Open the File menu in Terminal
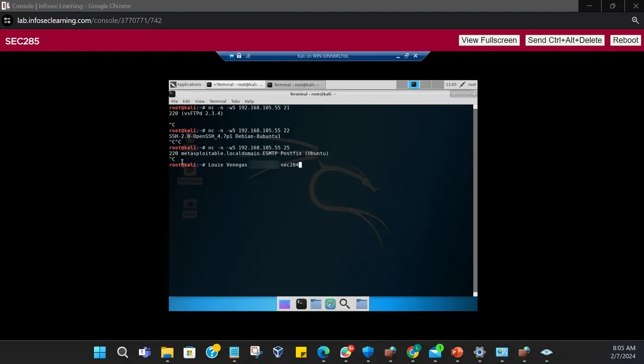Image resolution: width=644 pixels, height=364 pixels. click(x=174, y=101)
